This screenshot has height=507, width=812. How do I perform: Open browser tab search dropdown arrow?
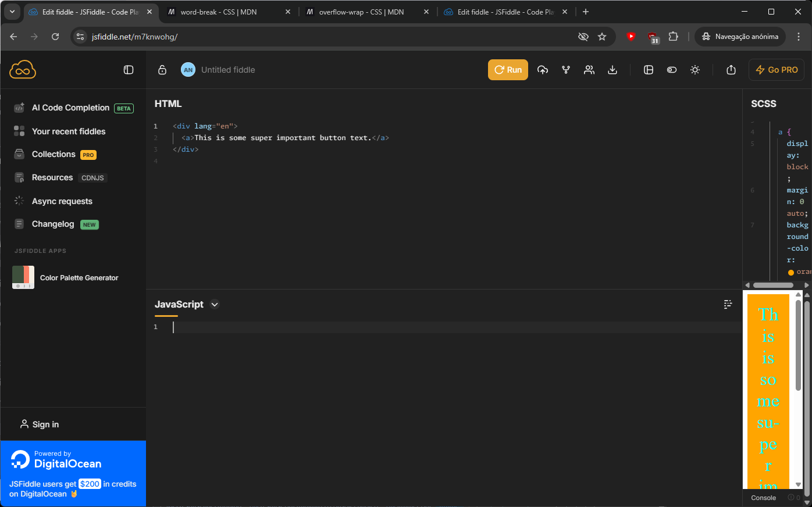[12, 12]
